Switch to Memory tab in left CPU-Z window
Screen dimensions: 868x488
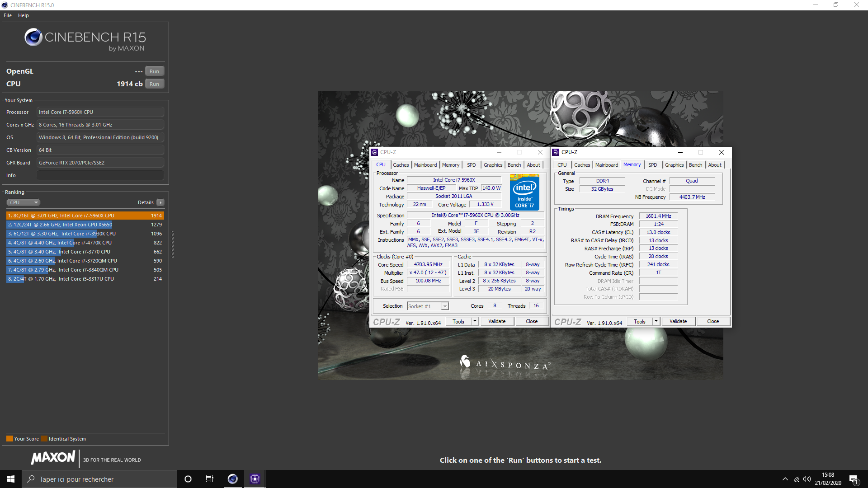(x=451, y=165)
